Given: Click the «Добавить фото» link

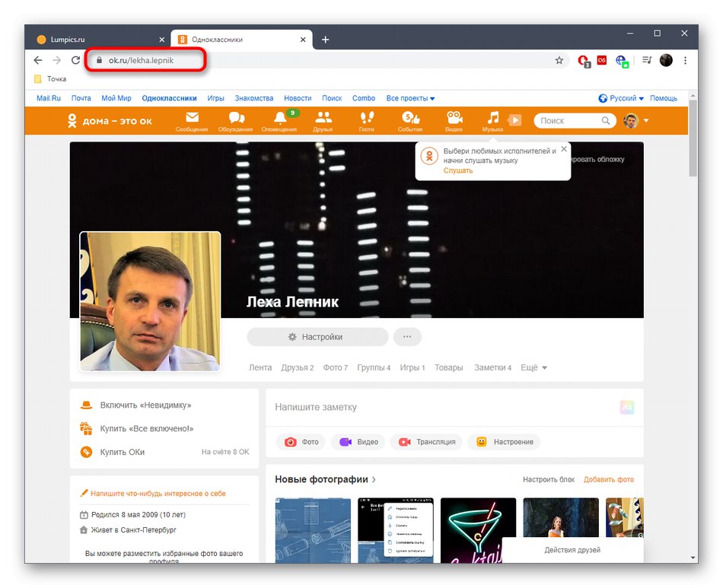Looking at the screenshot, I should click(x=609, y=479).
